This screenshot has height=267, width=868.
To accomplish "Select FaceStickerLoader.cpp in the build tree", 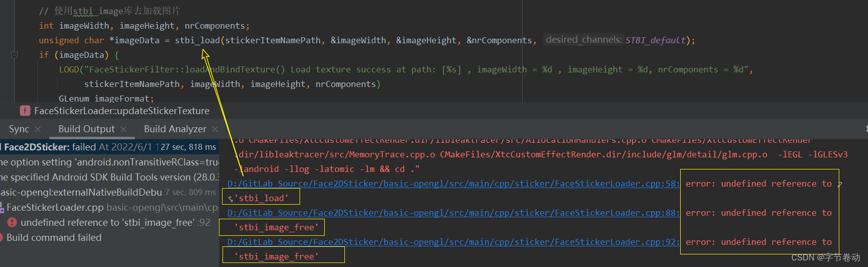I will point(109,207).
